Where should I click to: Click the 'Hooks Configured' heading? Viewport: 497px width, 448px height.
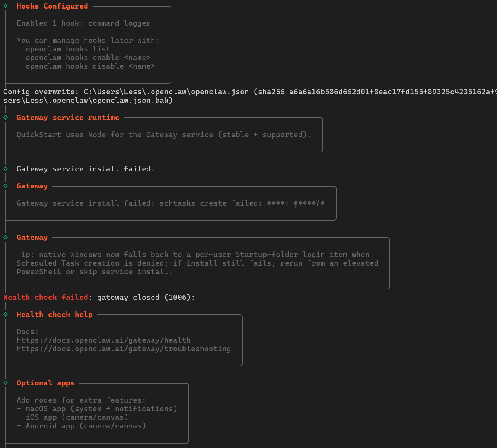point(52,6)
